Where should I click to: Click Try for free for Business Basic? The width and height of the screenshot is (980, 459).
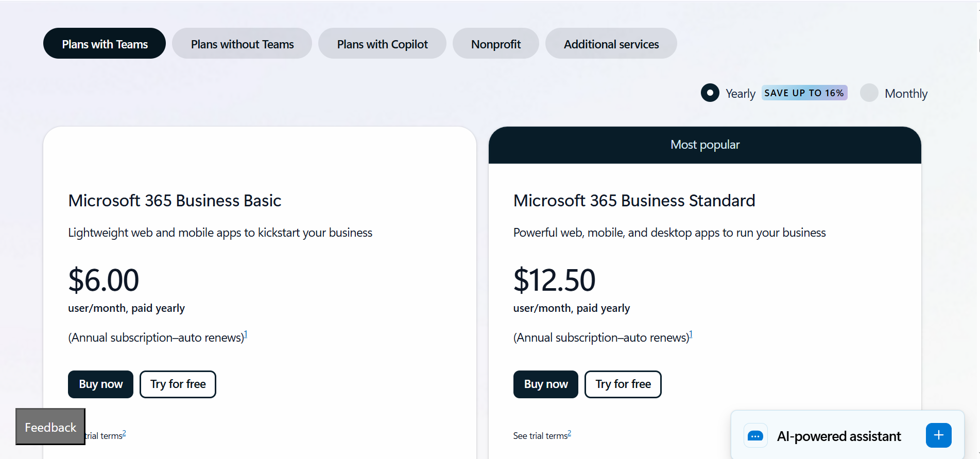click(x=178, y=384)
